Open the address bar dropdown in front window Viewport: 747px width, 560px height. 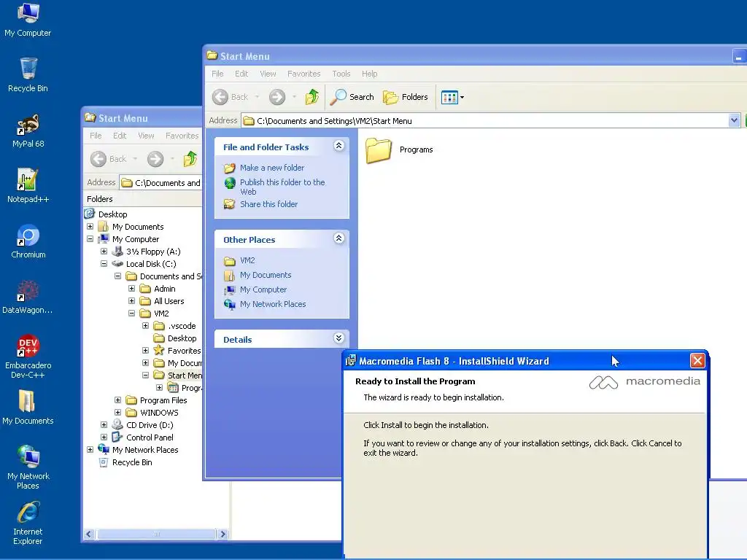pos(734,121)
